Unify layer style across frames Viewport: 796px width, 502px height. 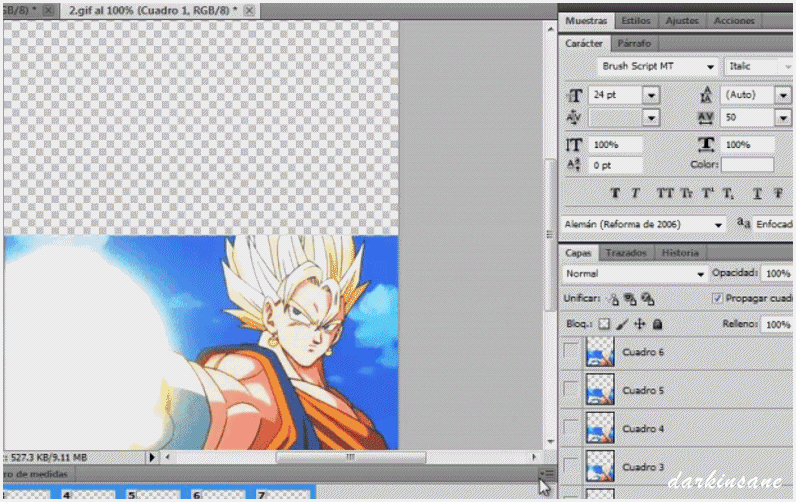point(648,299)
